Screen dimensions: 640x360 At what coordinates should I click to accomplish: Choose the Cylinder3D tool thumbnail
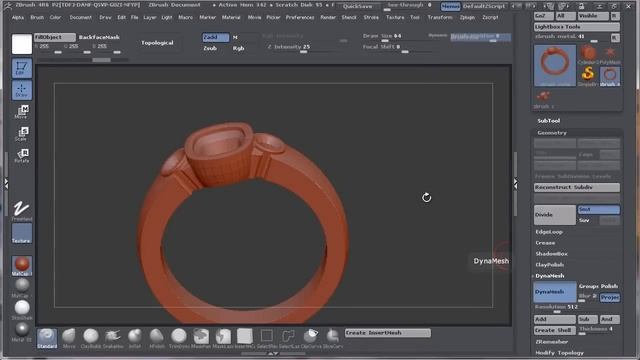(588, 55)
